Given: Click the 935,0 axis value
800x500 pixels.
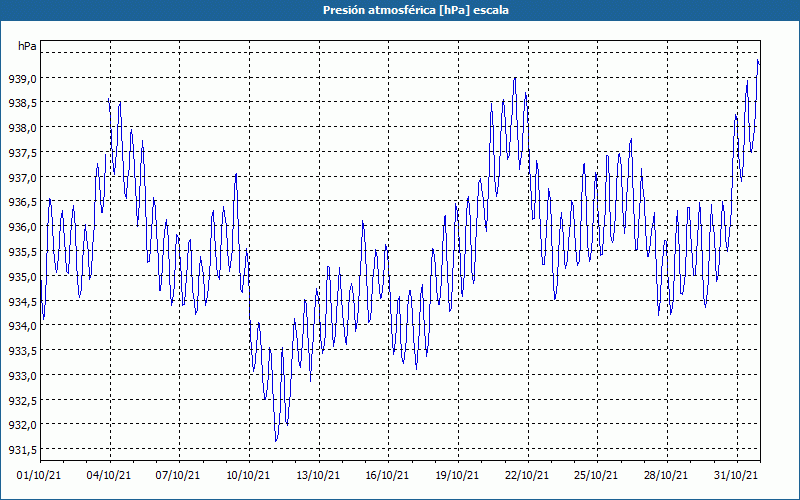Looking at the screenshot, I should pos(22,277).
